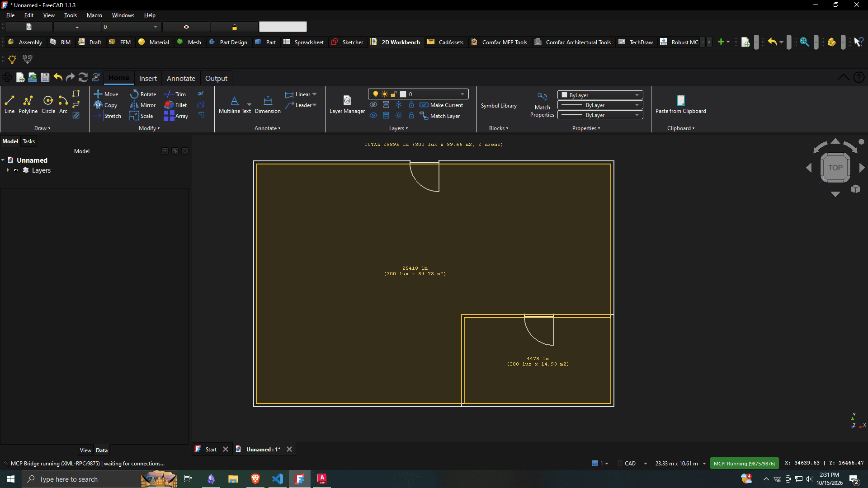Open the bottom ByLayer lineweight dropdown
The image size is (868, 488).
click(600, 115)
